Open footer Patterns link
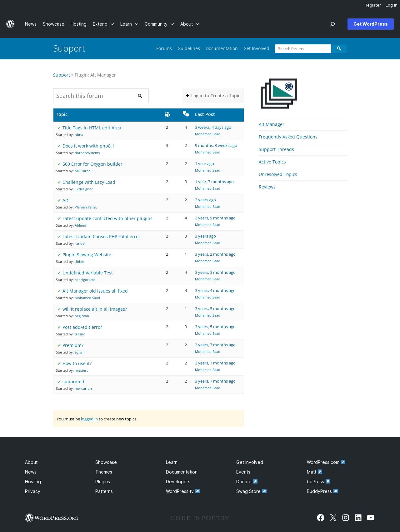The height and width of the screenshot is (532, 400). coord(104,491)
